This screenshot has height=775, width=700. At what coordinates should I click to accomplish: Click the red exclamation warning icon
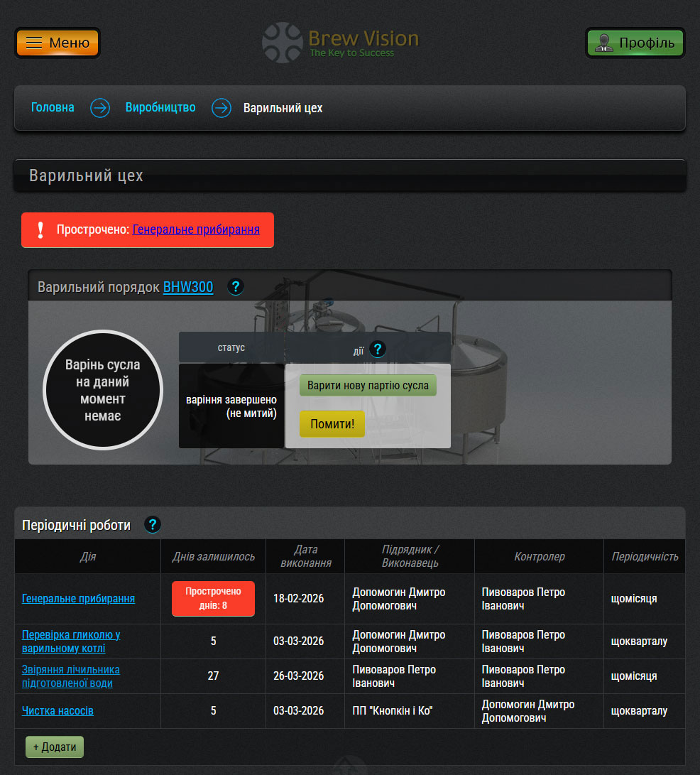(x=40, y=229)
